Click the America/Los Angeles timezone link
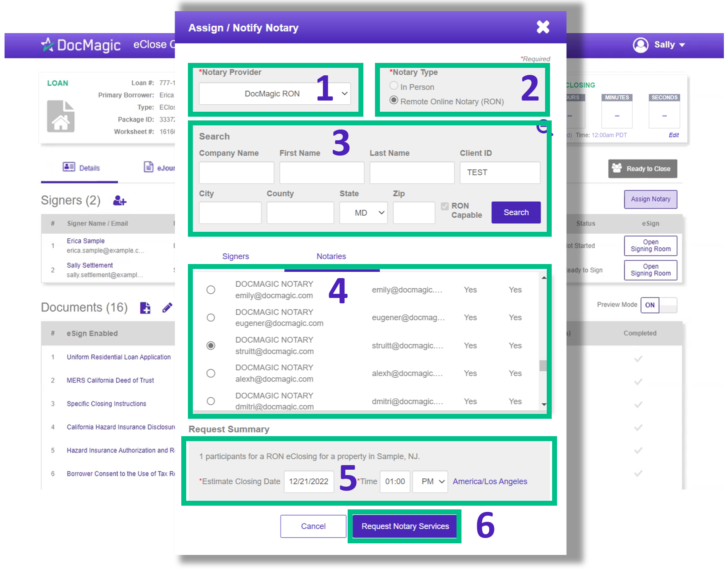Screen dimensions: 728x569 click(490, 482)
